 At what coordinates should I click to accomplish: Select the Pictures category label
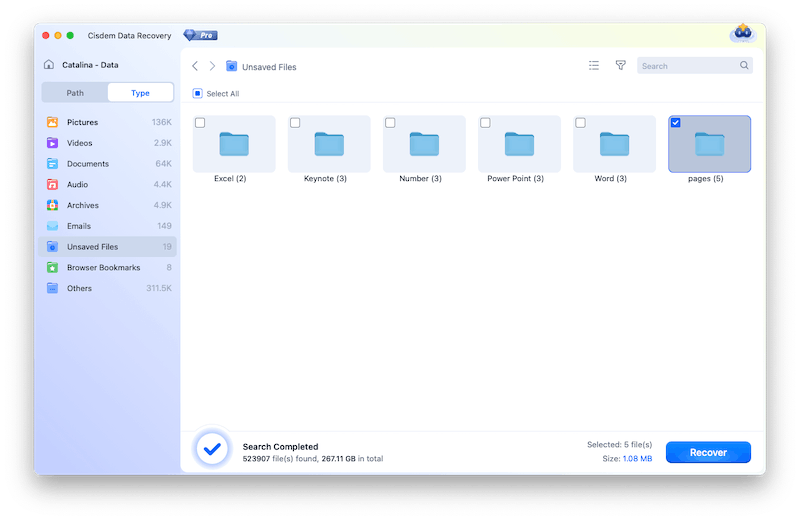[82, 122]
